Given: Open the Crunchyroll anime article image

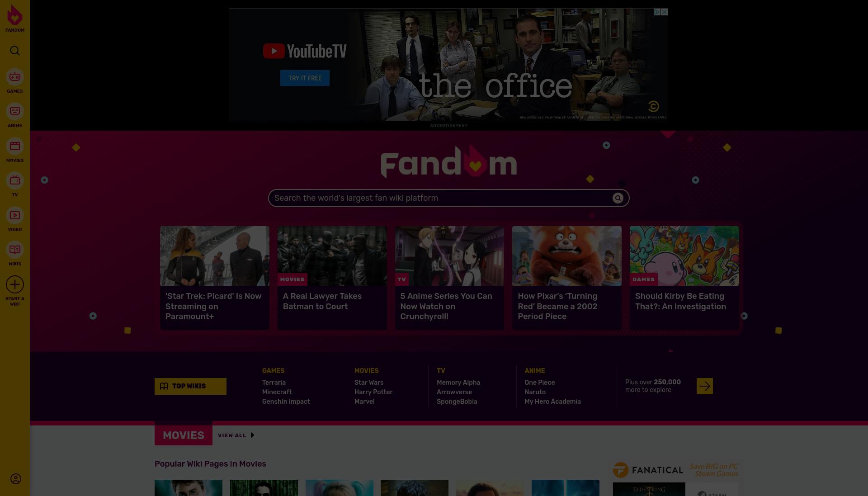Looking at the screenshot, I should [449, 256].
